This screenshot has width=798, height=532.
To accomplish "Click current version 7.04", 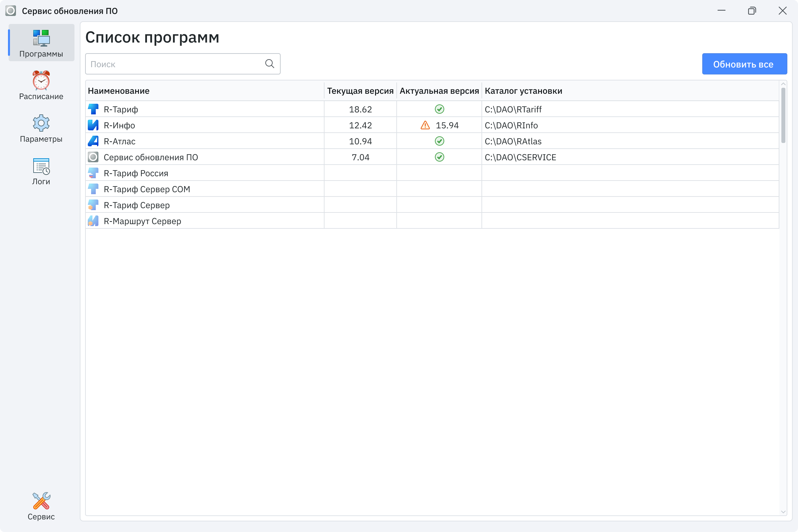I will (360, 157).
